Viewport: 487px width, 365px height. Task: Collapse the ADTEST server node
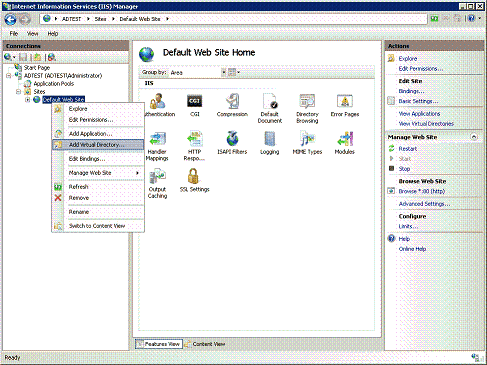[x=9, y=76]
